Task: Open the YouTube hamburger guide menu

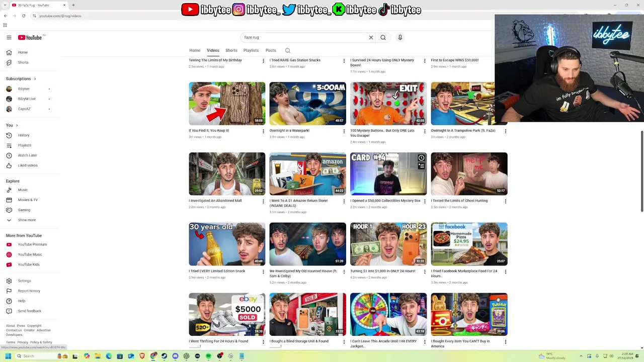Action: [9, 37]
